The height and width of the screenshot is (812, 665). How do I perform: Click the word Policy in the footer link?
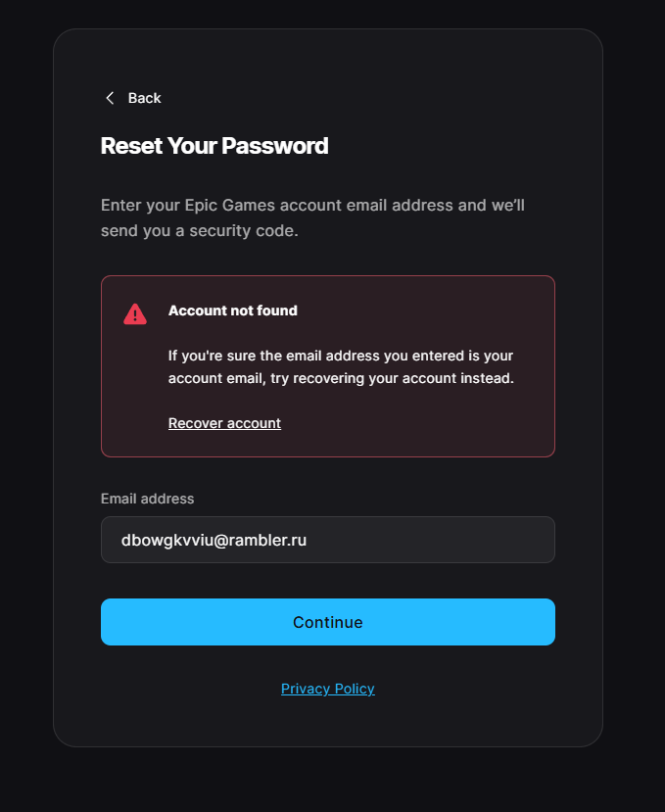355,689
